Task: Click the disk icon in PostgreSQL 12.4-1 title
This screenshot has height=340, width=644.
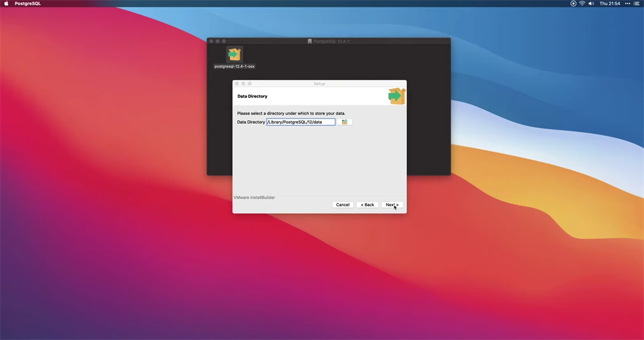Action: [309, 41]
